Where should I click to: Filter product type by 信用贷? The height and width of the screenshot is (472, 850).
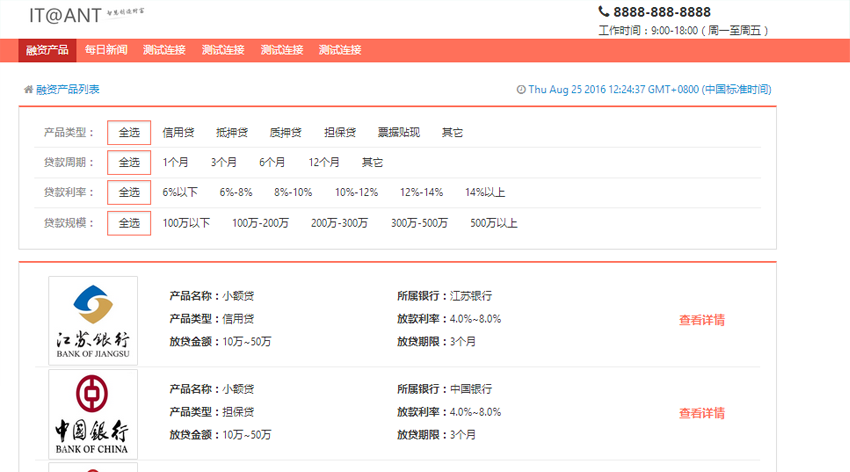178,133
